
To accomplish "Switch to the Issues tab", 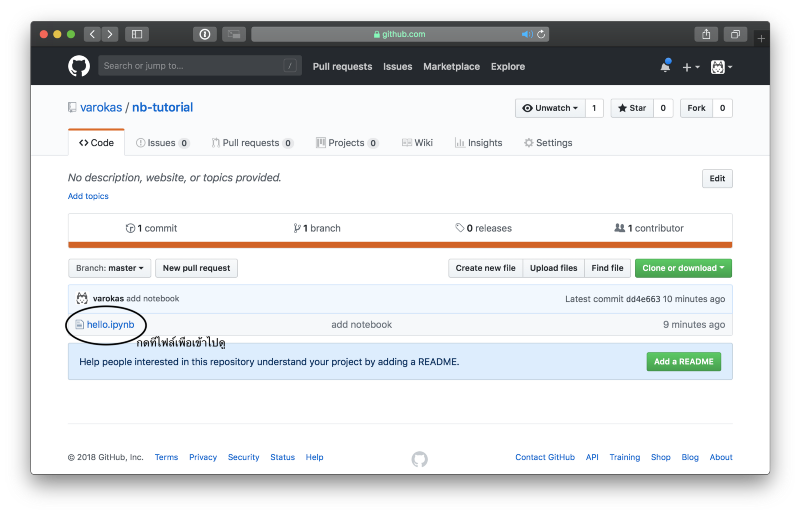I will (162, 143).
